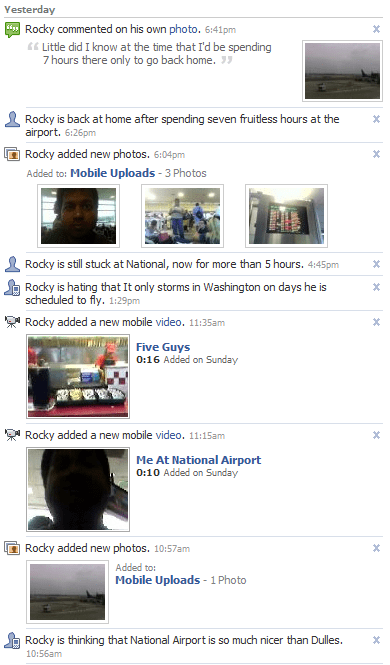The width and height of the screenshot is (390, 665).
Task: Click the photos icon beside the 6:04pm new photos story
Action: [12, 154]
